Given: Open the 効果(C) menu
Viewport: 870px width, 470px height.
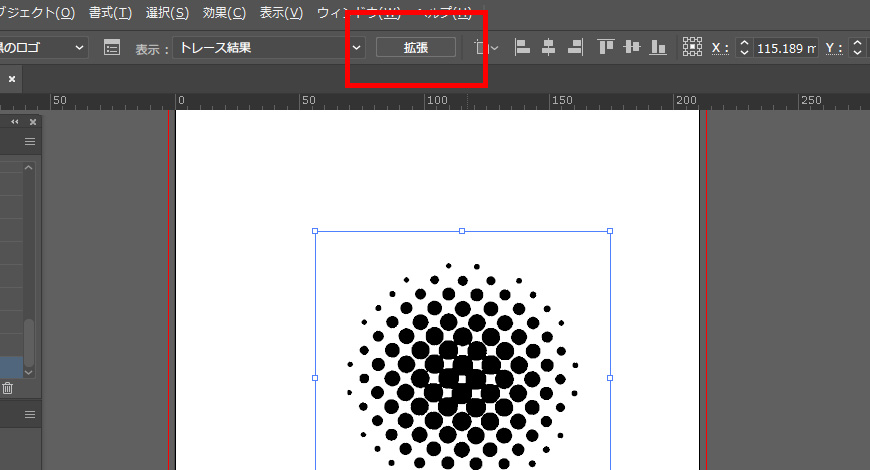Looking at the screenshot, I should pyautogui.click(x=224, y=12).
